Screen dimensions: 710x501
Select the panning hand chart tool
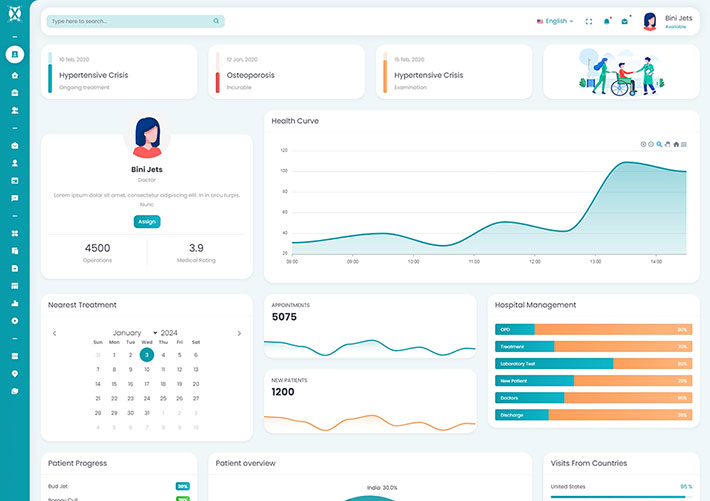667,144
